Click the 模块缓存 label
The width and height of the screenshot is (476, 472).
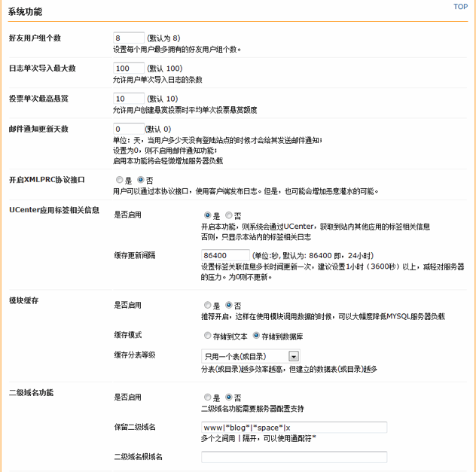[x=23, y=300]
